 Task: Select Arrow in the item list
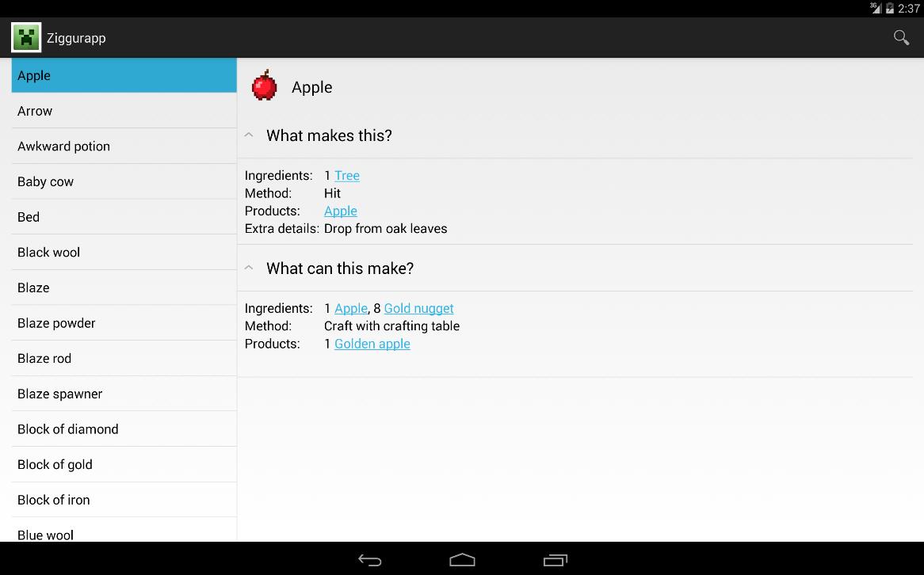pyautogui.click(x=124, y=111)
